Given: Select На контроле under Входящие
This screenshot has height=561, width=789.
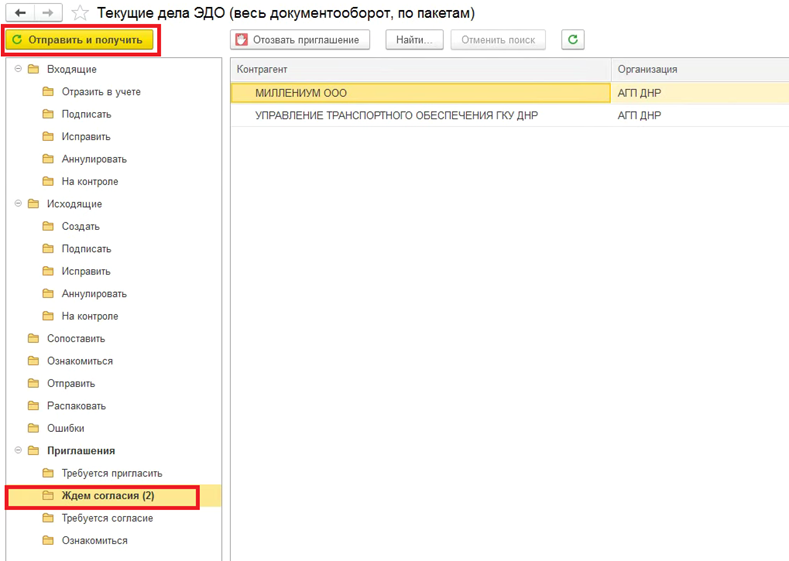Looking at the screenshot, I should coord(90,181).
